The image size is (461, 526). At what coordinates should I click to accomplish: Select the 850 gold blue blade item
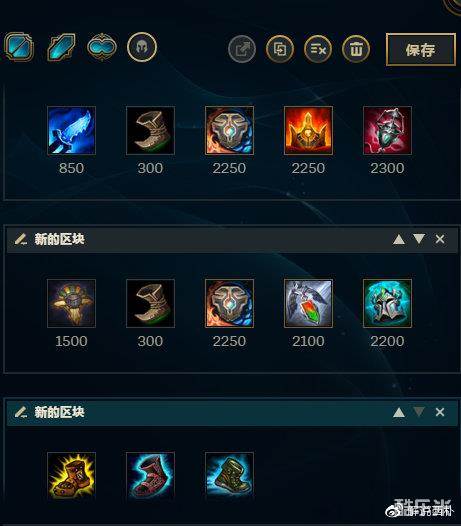coord(71,130)
